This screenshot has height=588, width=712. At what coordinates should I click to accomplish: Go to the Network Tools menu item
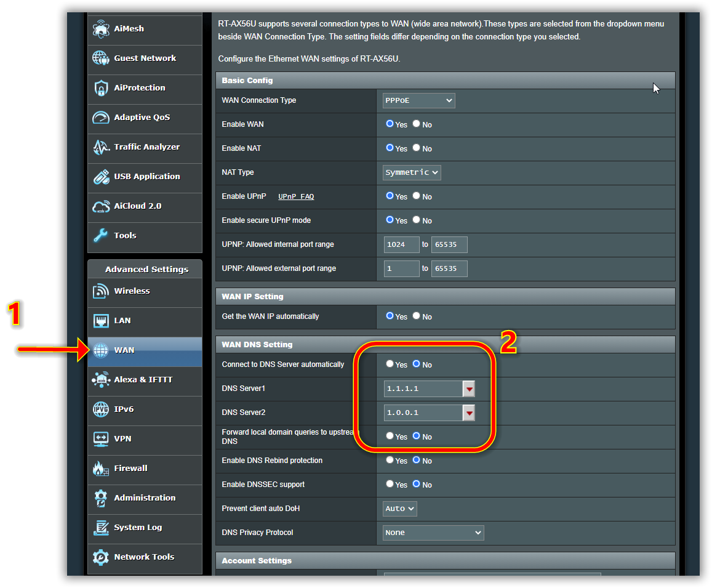(145, 559)
